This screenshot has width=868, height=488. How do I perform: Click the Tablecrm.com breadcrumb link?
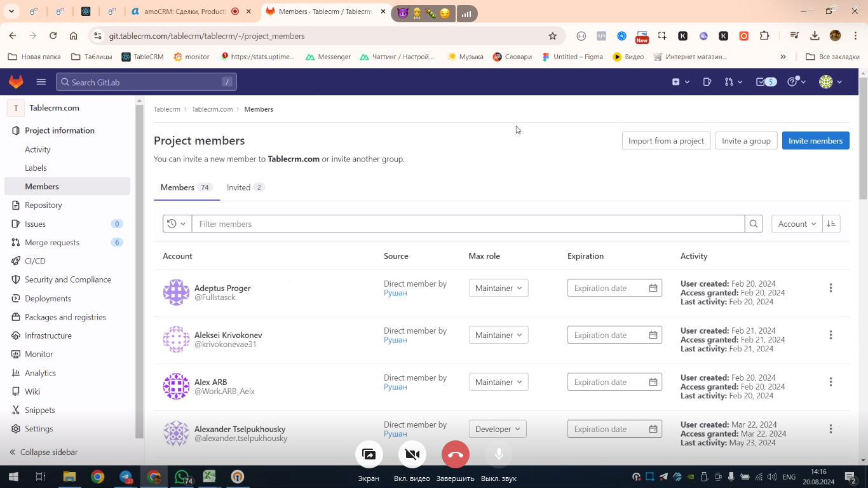pyautogui.click(x=212, y=109)
